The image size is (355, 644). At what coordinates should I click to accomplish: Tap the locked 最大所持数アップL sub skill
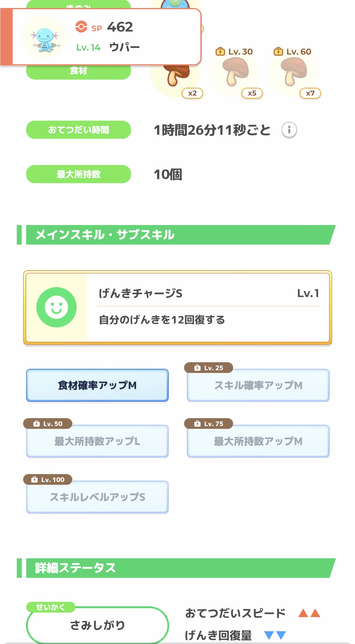pos(97,441)
